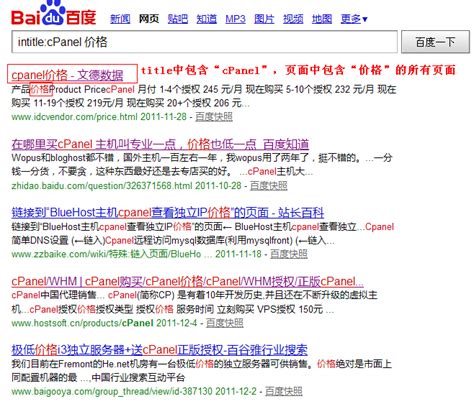Open 百度快照 for the zzbaike.com result
Viewport: 474px width, 409px height.
289,254
